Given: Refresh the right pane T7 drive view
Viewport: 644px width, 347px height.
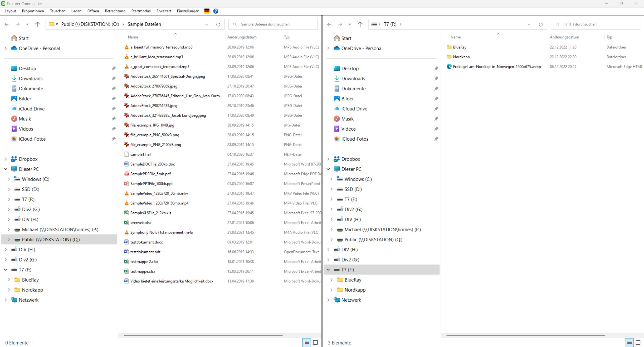Looking at the screenshot, I should pyautogui.click(x=541, y=24).
